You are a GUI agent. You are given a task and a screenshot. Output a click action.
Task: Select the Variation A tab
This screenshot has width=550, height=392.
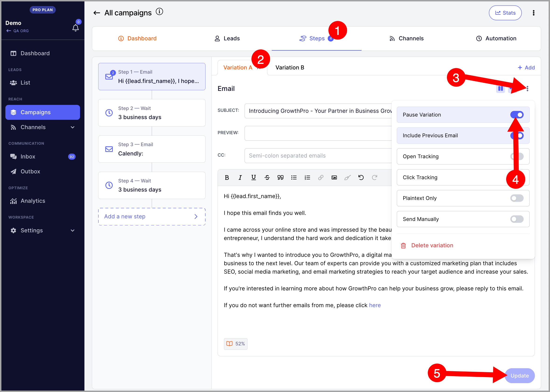[x=238, y=68]
